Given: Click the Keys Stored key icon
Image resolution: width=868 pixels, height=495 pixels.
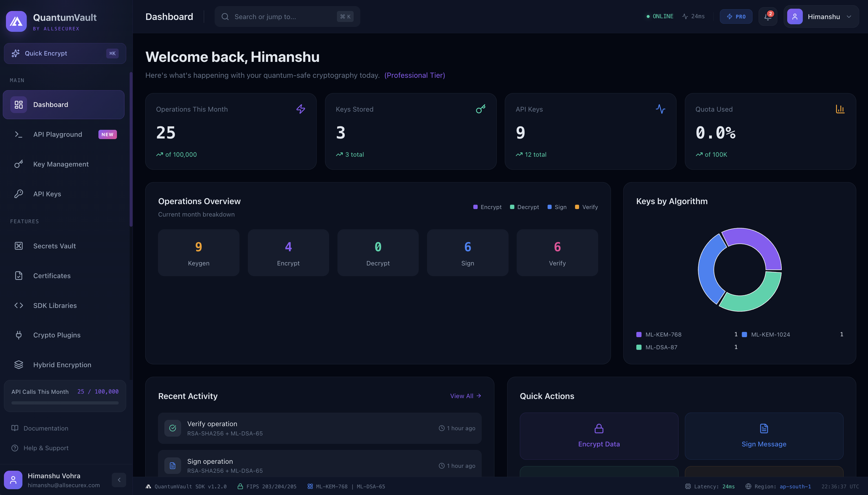Looking at the screenshot, I should pos(480,109).
